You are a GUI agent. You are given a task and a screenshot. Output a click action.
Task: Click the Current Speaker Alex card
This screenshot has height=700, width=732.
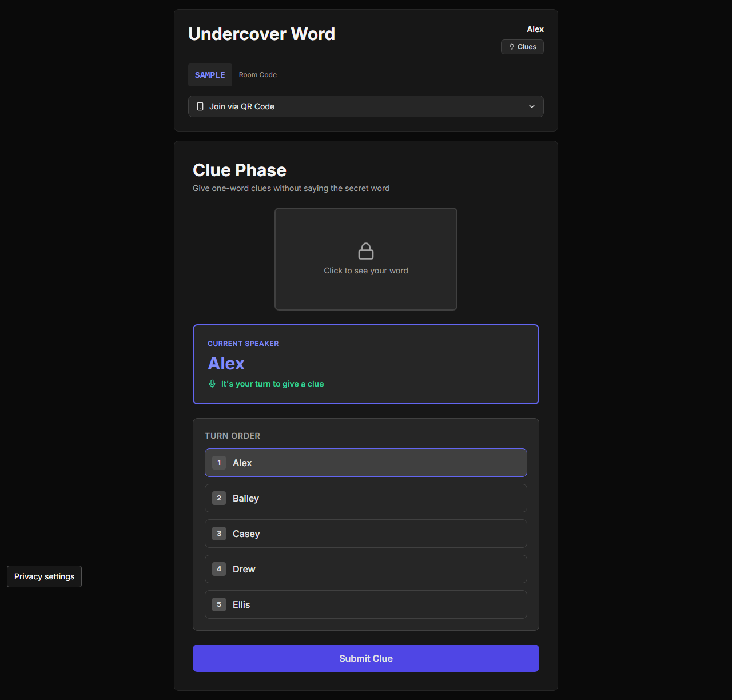(x=366, y=364)
